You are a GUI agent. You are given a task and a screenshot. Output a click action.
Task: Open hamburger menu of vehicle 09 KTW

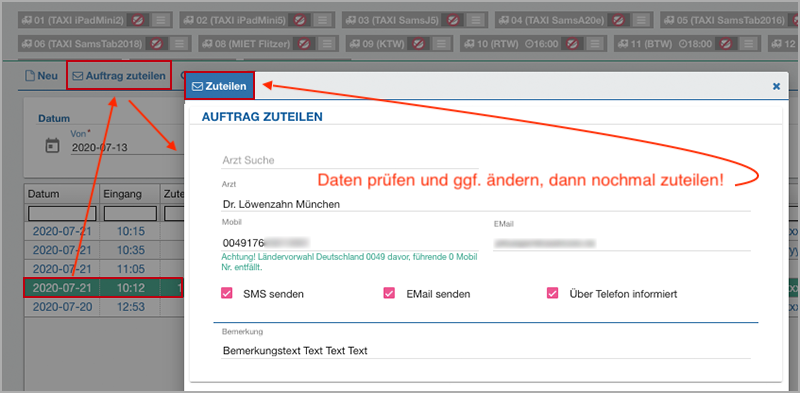[441, 44]
